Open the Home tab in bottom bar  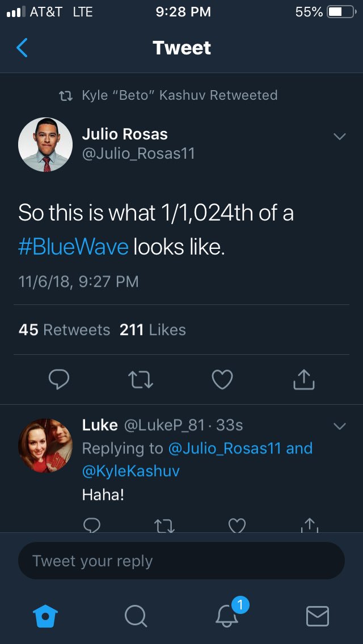pos(45,616)
